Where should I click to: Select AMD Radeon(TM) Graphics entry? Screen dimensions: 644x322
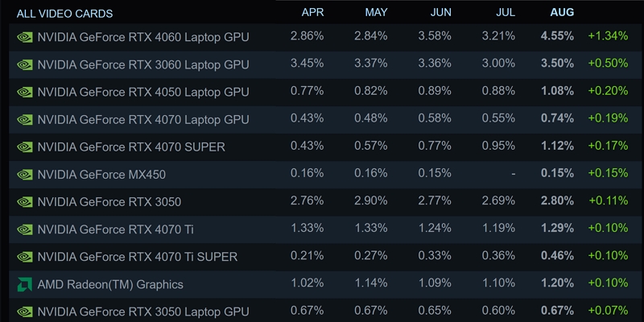(110, 284)
